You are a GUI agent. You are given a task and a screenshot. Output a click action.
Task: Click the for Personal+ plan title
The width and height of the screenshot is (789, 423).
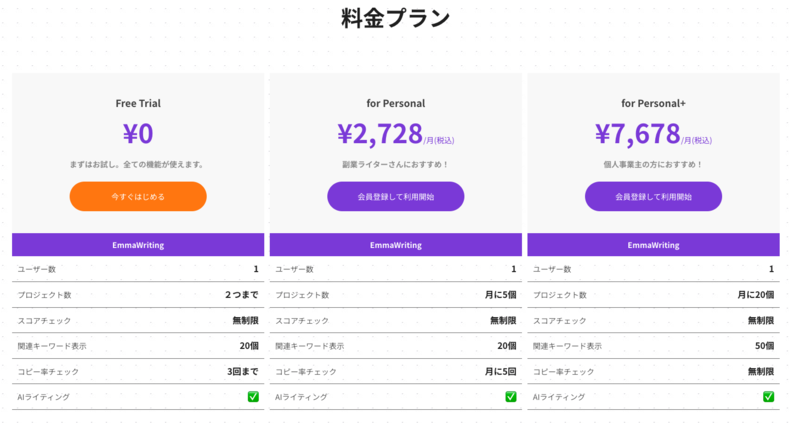653,102
